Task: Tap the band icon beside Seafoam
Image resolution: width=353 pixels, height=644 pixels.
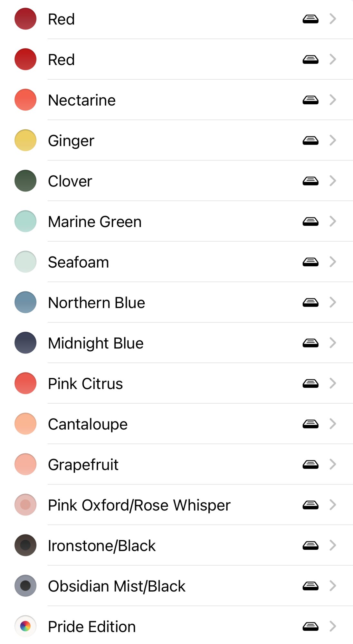Action: pos(310,262)
